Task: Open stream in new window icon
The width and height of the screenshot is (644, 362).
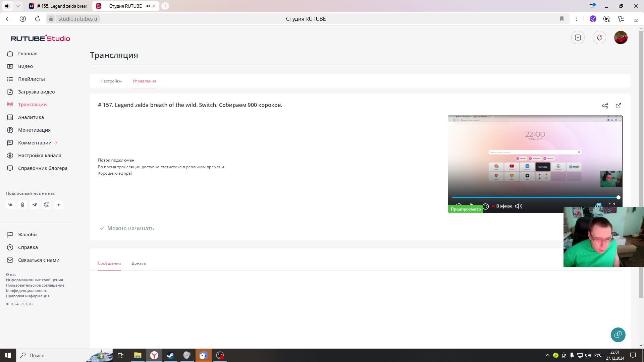Action: (618, 106)
